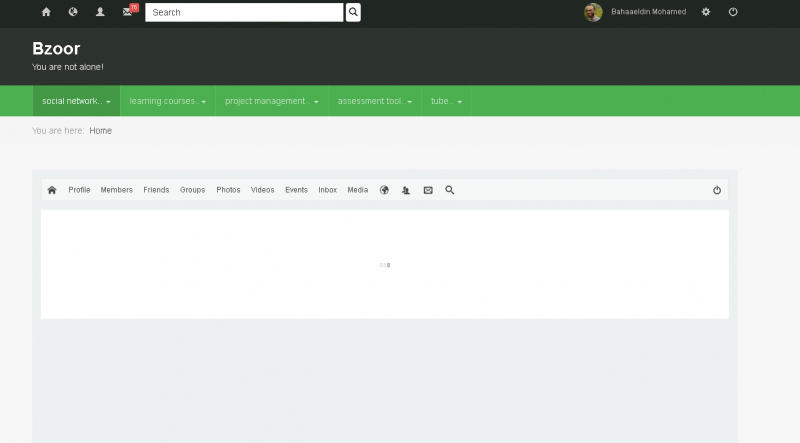800x443 pixels.
Task: Click the Home breadcrumb link
Action: tap(101, 131)
